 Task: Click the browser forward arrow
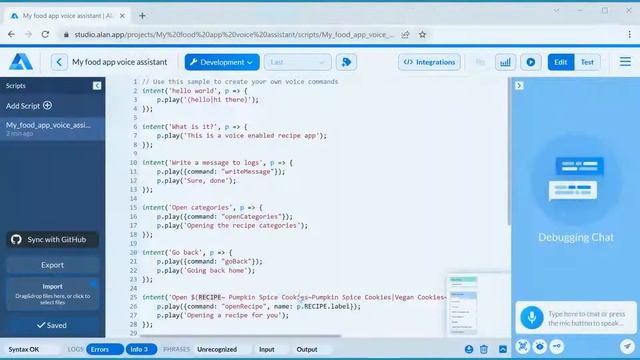[28, 34]
